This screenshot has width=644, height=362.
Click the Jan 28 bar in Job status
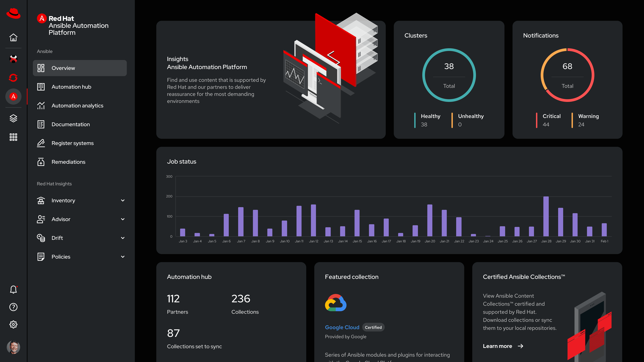coord(546,216)
